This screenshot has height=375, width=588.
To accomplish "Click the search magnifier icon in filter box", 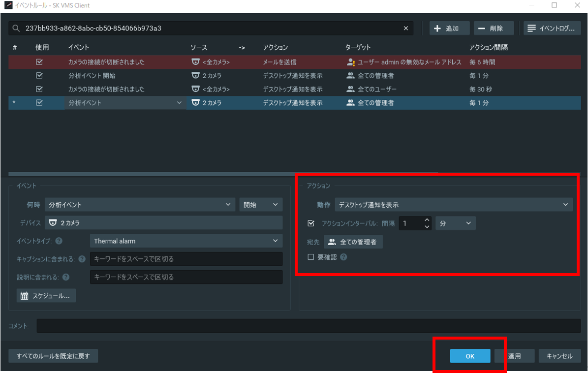I will [16, 28].
